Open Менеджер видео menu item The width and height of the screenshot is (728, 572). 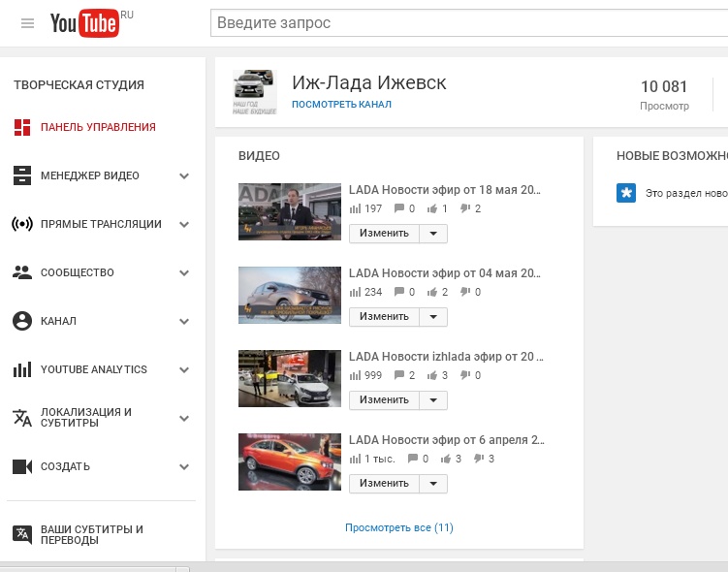point(89,175)
